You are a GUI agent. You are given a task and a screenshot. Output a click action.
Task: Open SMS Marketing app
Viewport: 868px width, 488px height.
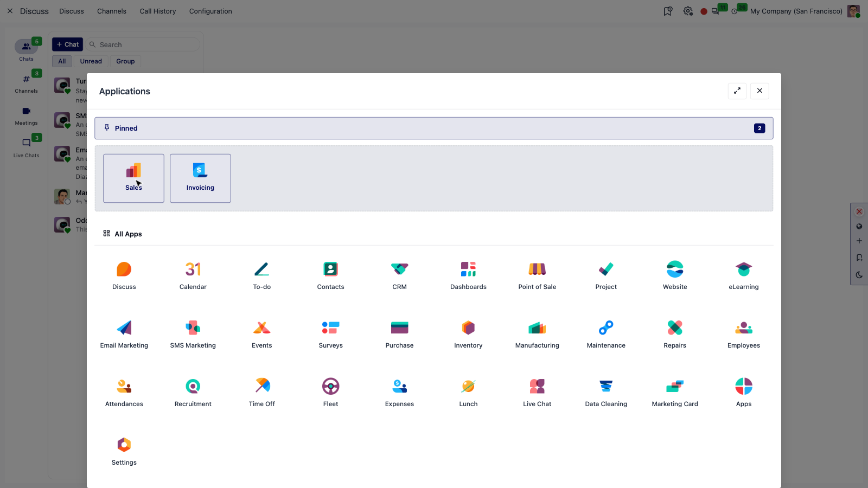pyautogui.click(x=193, y=334)
